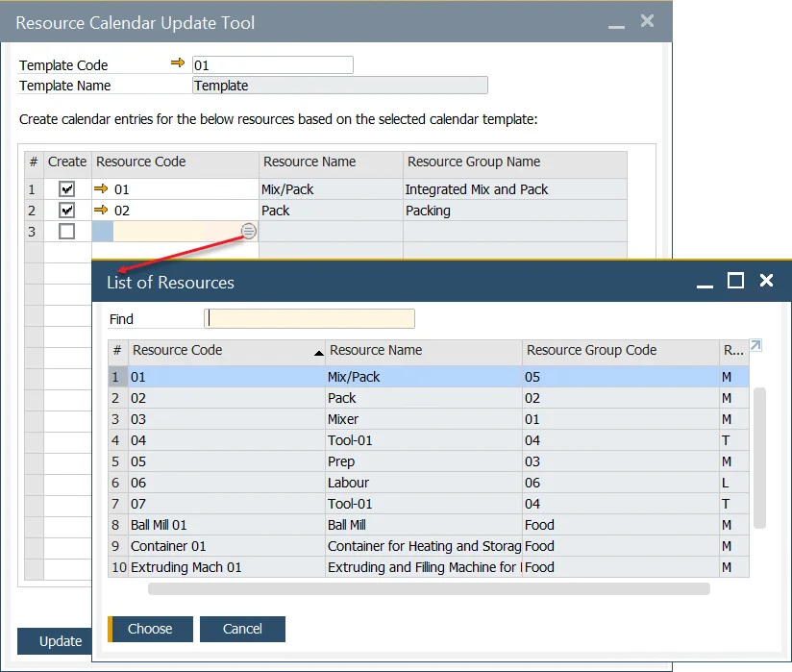
Task: Click the horizontal scrollbar below the resource list
Action: click(x=423, y=587)
